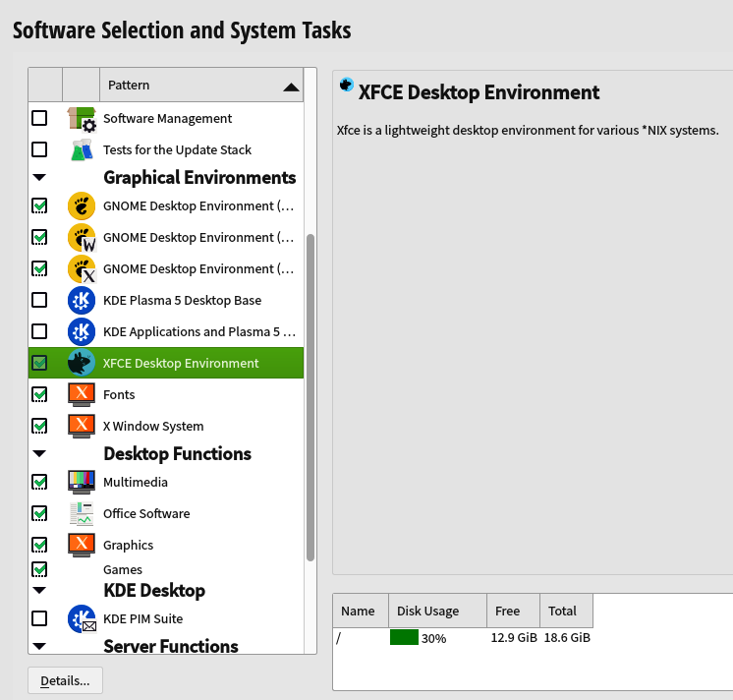
Task: Uncheck the Multimedia checkbox
Action: coord(39,482)
